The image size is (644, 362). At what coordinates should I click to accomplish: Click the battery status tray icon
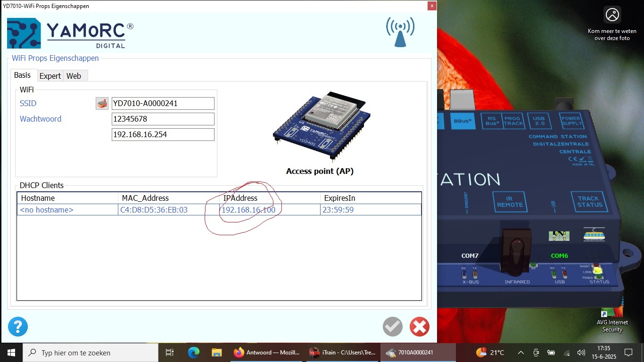(x=551, y=353)
